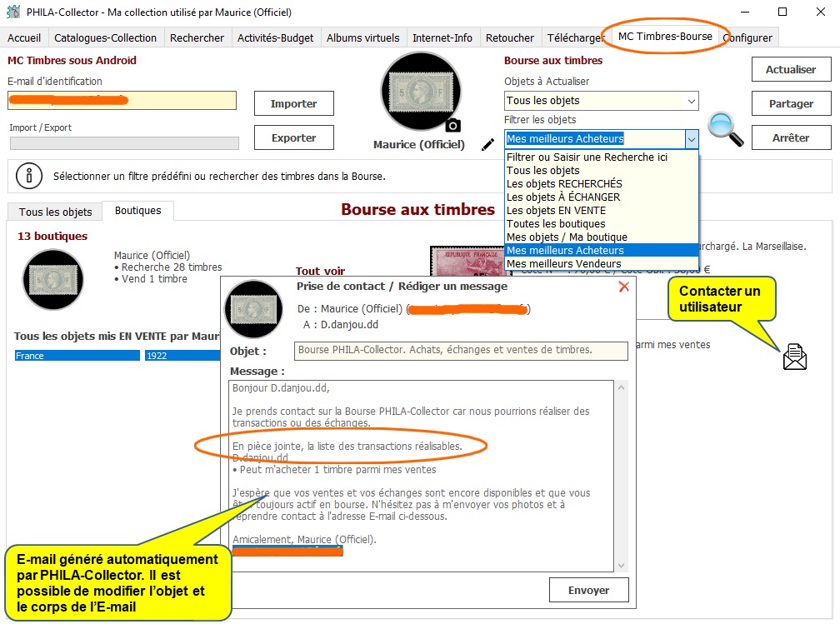Click the Partager button
The height and width of the screenshot is (624, 840).
pos(791,103)
